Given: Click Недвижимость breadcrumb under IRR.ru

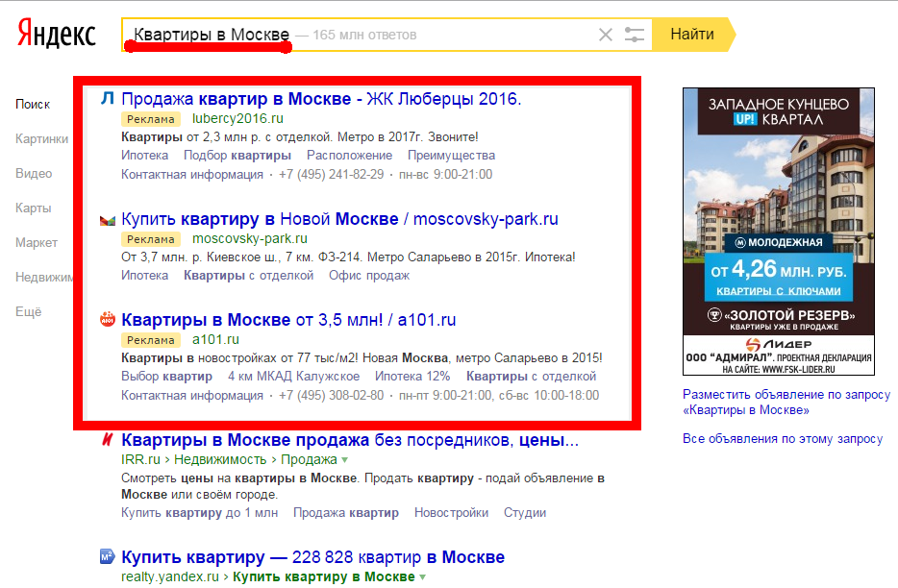Looking at the screenshot, I should (220, 460).
